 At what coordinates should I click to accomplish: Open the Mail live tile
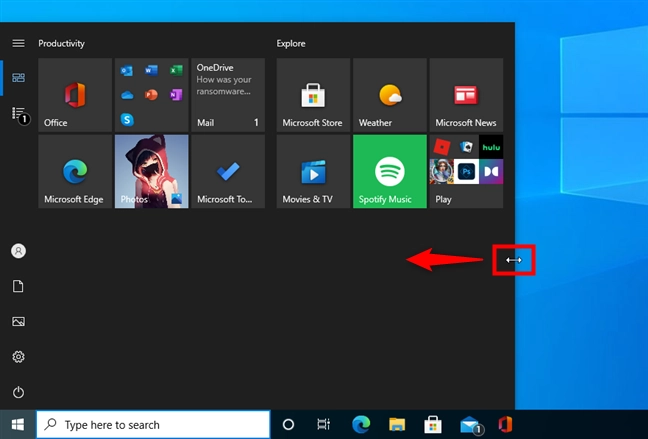pyautogui.click(x=228, y=95)
